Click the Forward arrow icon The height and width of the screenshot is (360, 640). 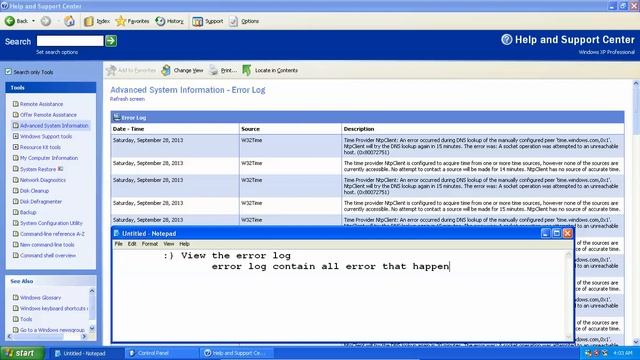[x=46, y=21]
